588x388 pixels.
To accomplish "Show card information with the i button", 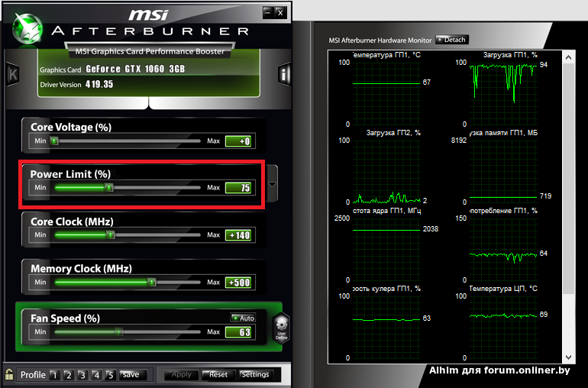I will click(x=284, y=74).
